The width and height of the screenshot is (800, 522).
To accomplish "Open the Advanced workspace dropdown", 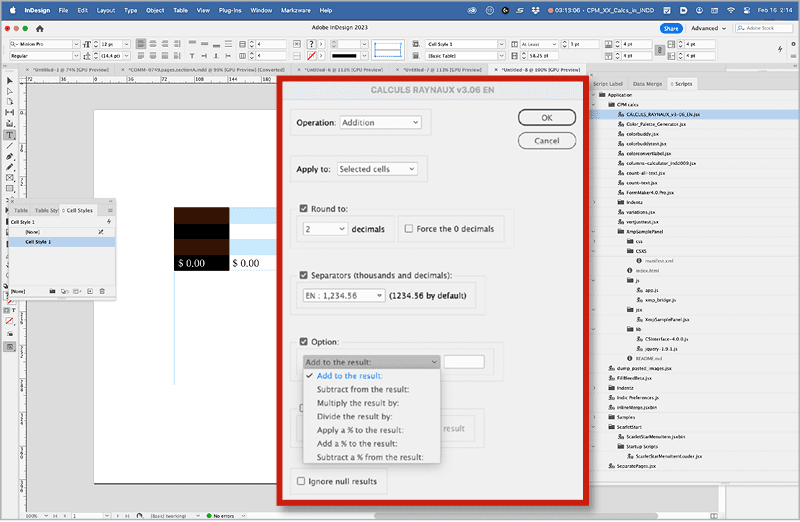I will (x=708, y=28).
